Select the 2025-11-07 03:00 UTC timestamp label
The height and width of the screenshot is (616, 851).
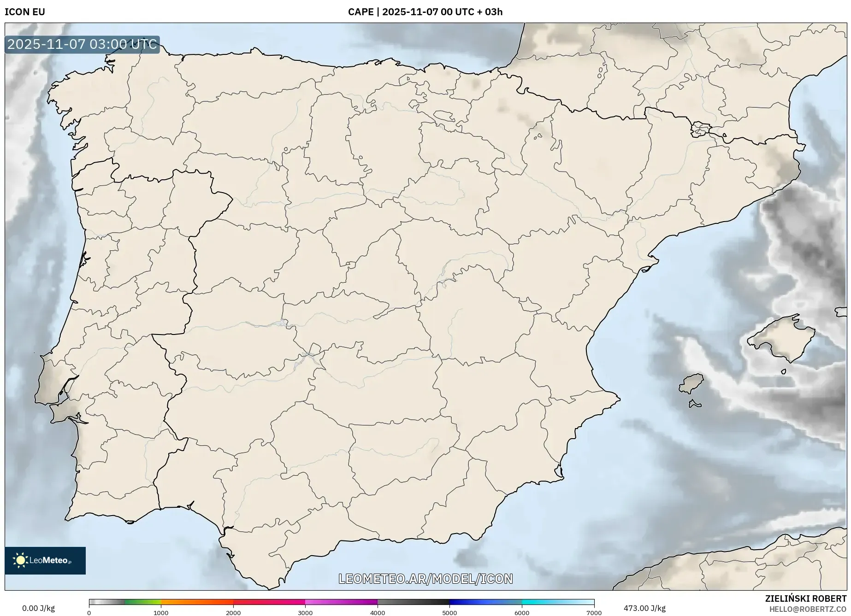[x=82, y=44]
